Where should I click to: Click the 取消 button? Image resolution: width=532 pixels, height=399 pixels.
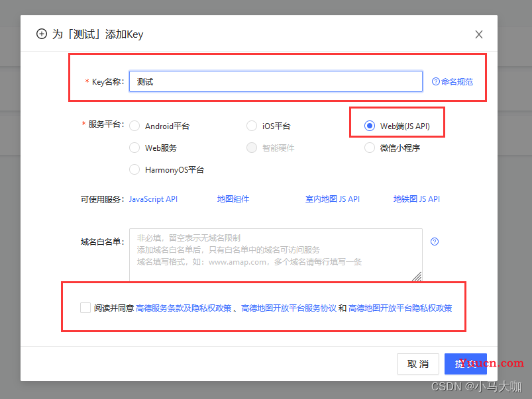click(418, 364)
